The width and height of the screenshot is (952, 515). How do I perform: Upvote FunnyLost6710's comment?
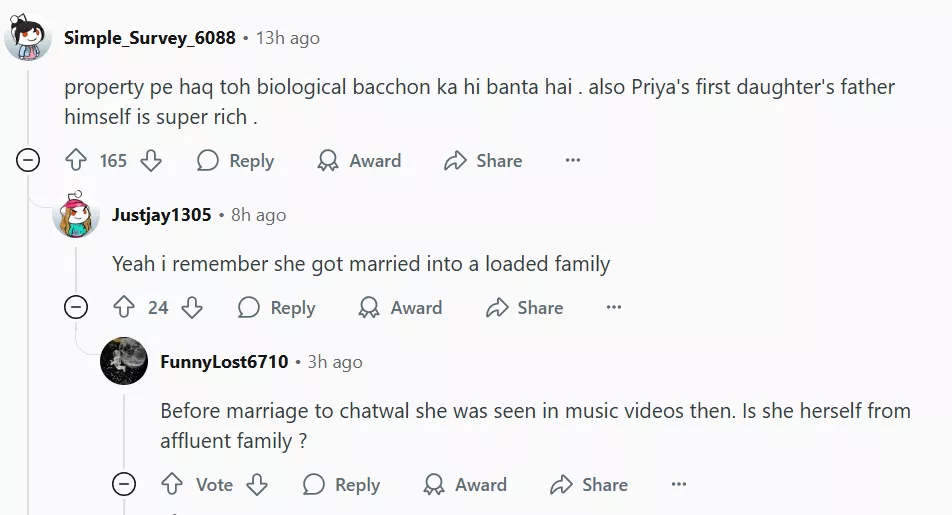172,485
